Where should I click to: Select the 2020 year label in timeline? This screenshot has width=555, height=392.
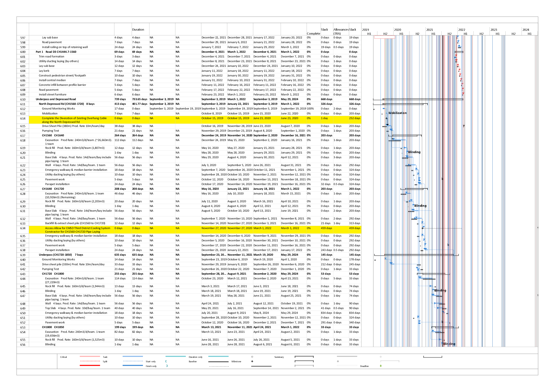click(398, 30)
